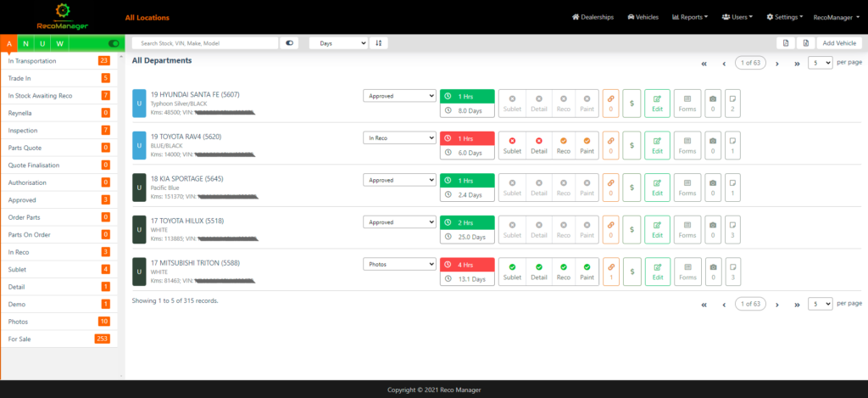Click sidebar scrollbar up arrow
The height and width of the screenshot is (398, 868).
coord(122,56)
